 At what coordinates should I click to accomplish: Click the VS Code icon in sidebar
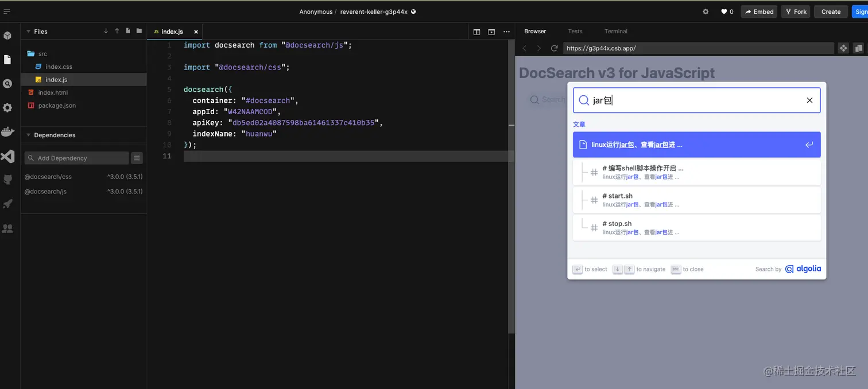(7, 156)
